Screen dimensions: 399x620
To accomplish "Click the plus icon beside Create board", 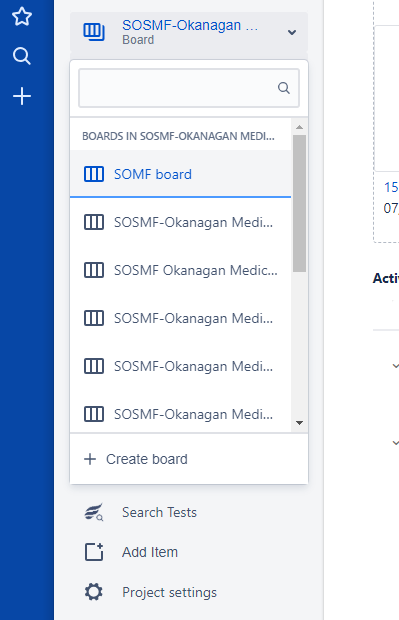I will (90, 459).
